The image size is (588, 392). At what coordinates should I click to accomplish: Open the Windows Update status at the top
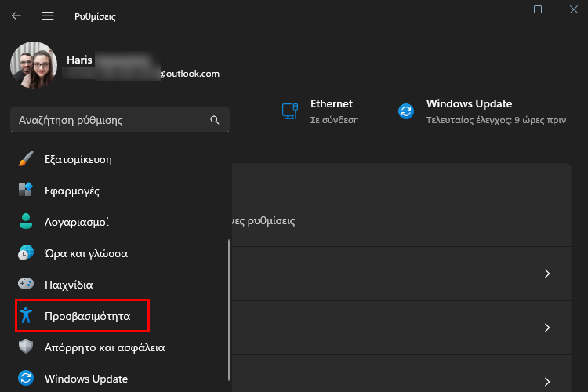point(468,111)
